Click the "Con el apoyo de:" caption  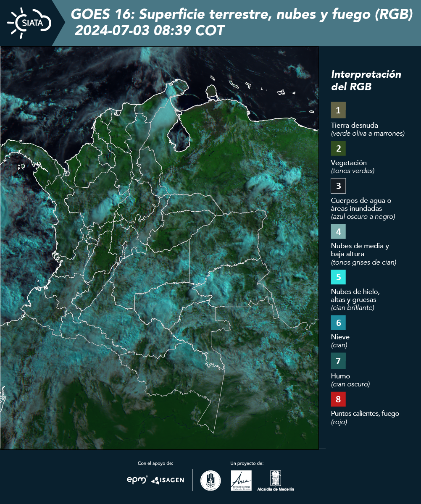click(155, 463)
